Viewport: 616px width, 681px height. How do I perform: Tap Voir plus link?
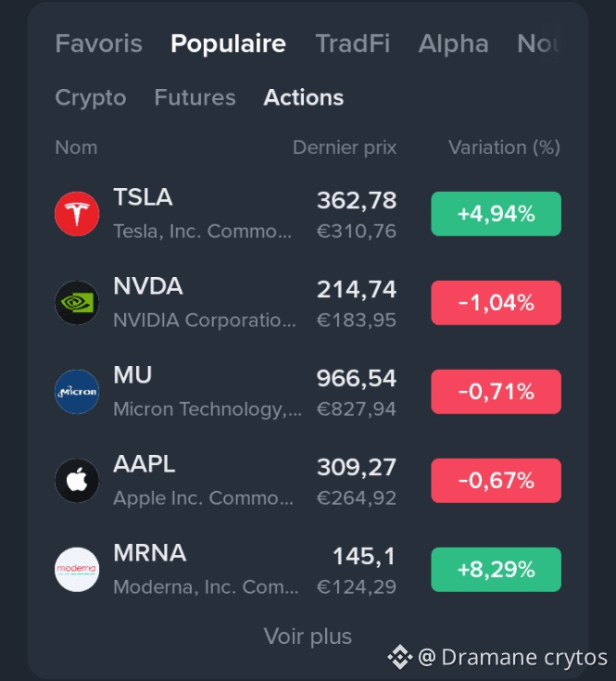[308, 637]
